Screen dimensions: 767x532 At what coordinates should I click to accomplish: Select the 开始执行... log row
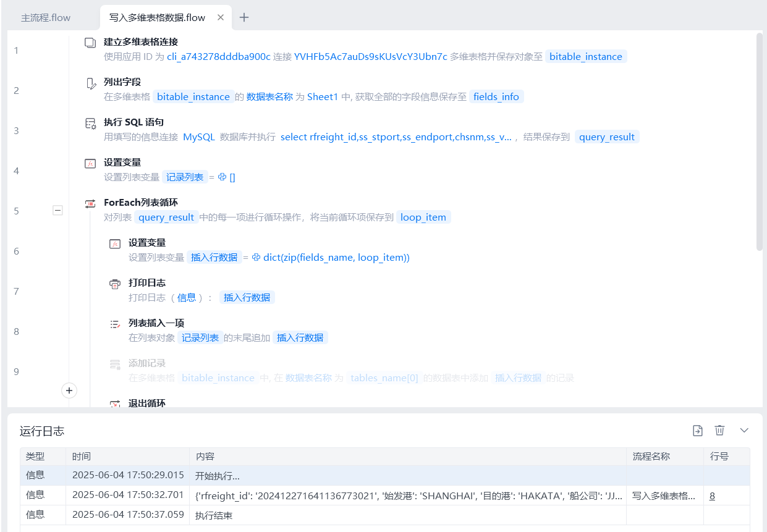tap(346, 476)
